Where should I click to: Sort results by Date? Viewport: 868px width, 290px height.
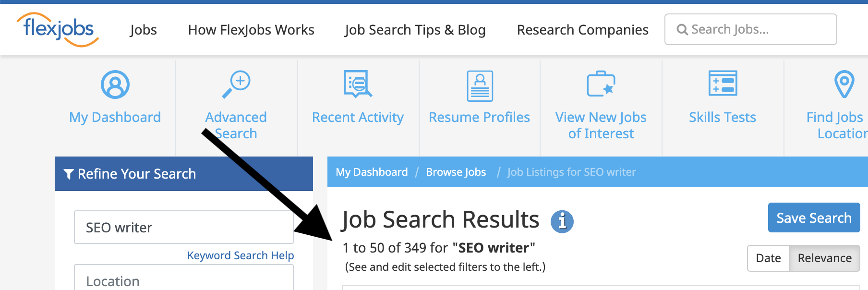(768, 258)
